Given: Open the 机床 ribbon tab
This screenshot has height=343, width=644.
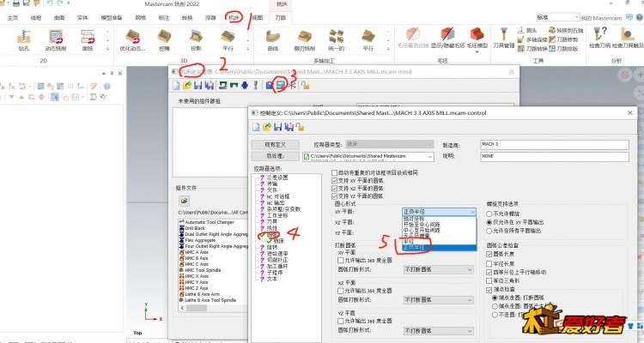Looking at the screenshot, I should coord(234,18).
